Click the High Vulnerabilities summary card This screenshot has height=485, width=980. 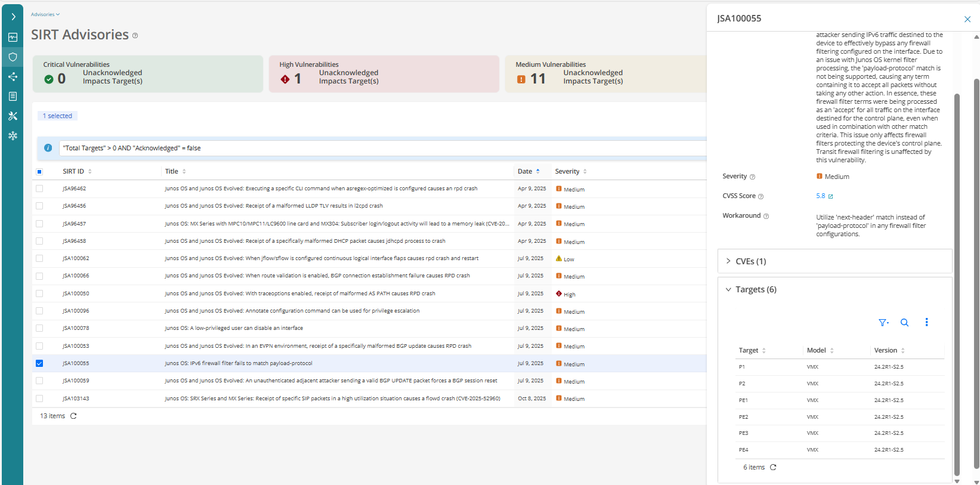click(x=384, y=74)
